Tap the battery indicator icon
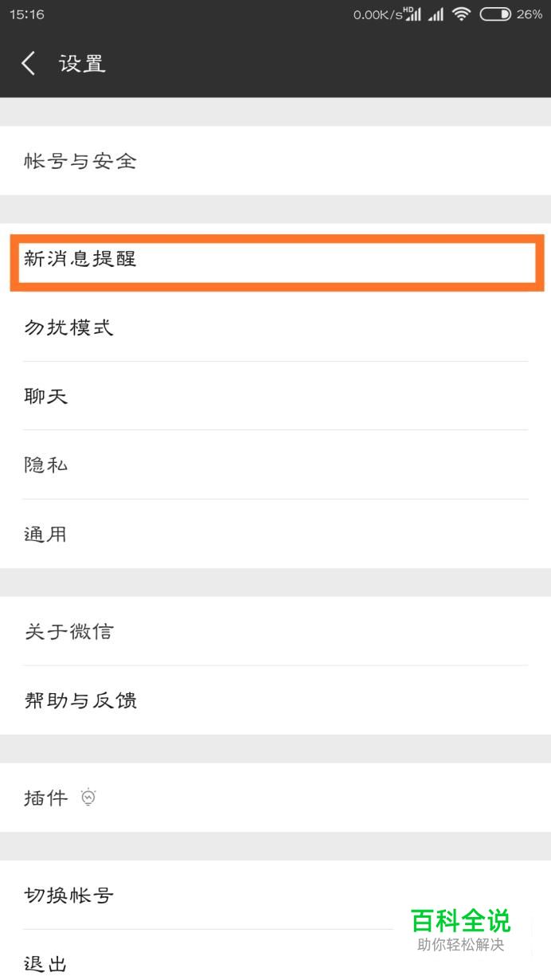This screenshot has height=980, width=551. pyautogui.click(x=494, y=14)
